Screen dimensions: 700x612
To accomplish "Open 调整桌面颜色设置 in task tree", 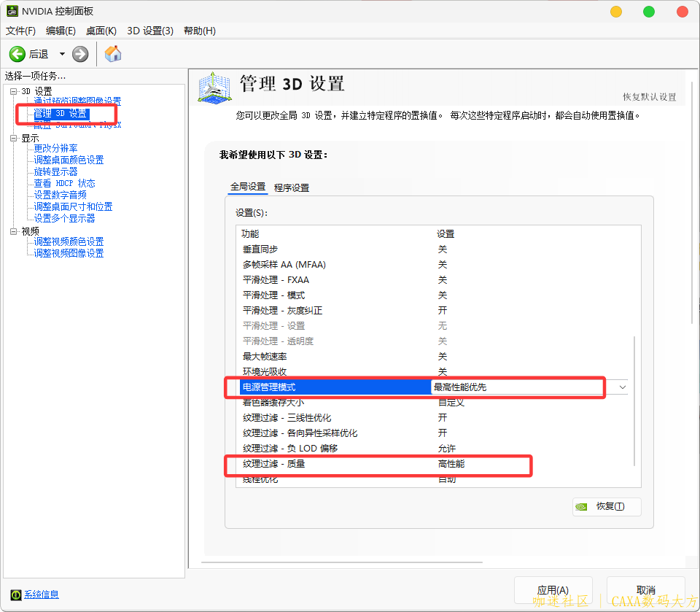I will click(x=69, y=160).
